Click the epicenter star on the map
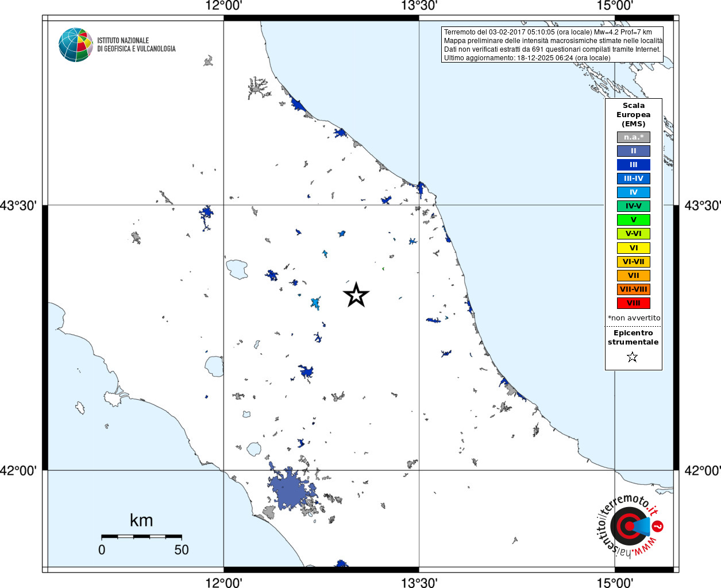 [x=356, y=295]
